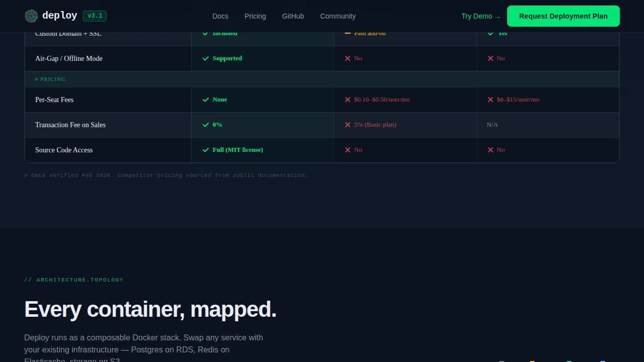Click the green check beside "Supported"

point(206,58)
